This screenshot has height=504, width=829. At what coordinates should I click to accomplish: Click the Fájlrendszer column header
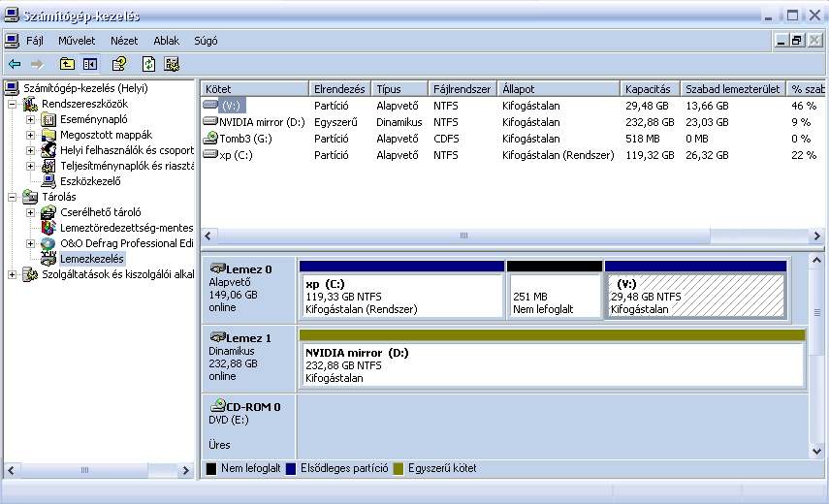(x=462, y=89)
